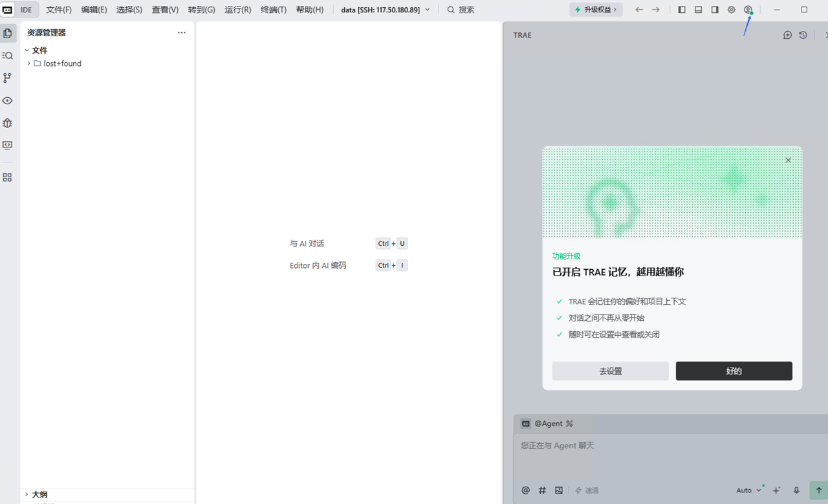Open the 文件(F) menu

tap(59, 10)
